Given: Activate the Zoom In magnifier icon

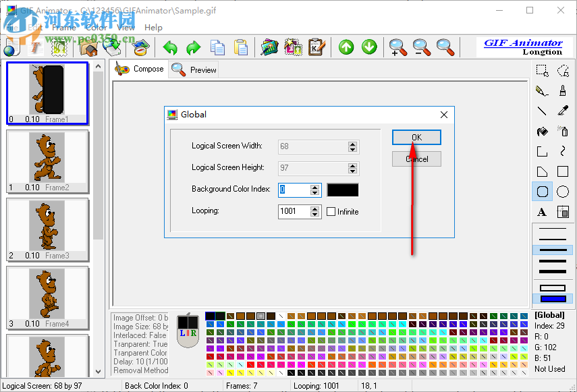Looking at the screenshot, I should tap(397, 47).
